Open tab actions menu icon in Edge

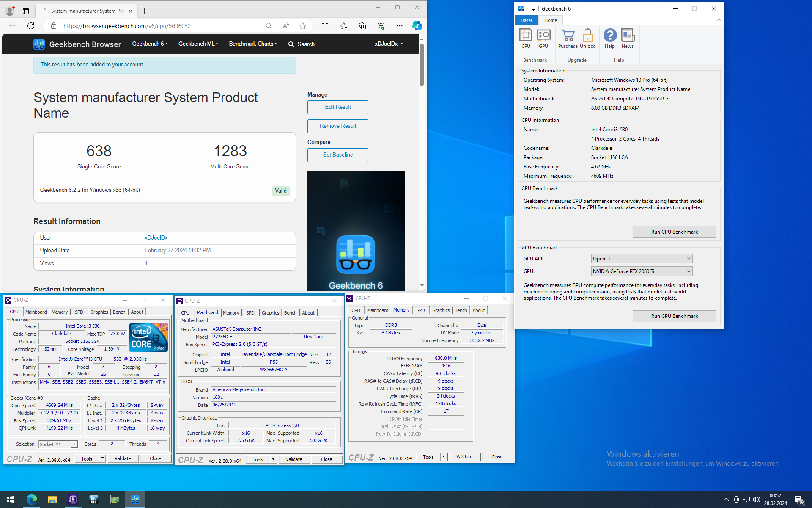pos(26,11)
